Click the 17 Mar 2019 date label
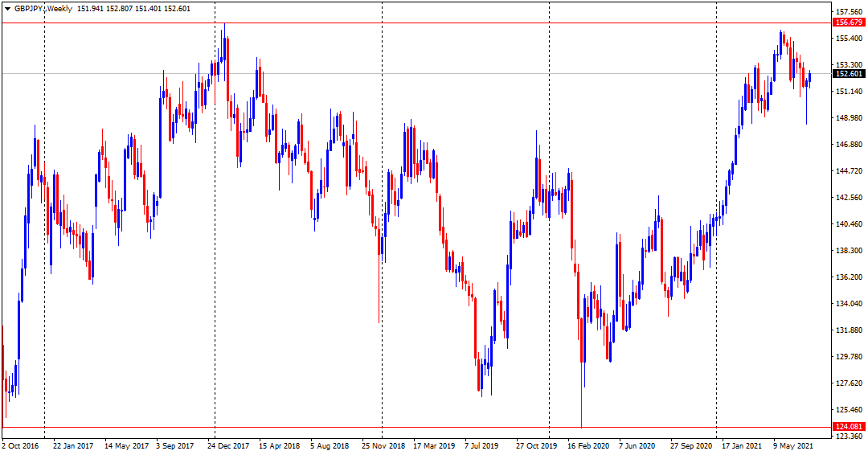868x455 pixels. [434, 445]
